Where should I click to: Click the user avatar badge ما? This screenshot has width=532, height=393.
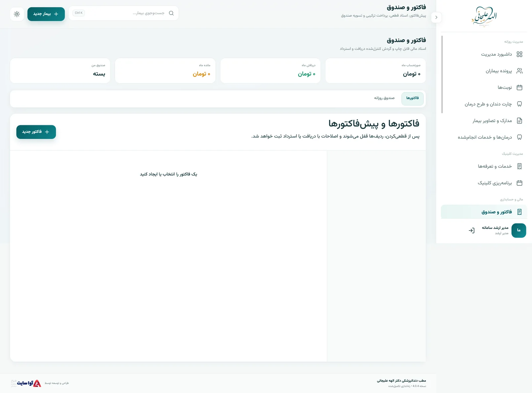(519, 230)
